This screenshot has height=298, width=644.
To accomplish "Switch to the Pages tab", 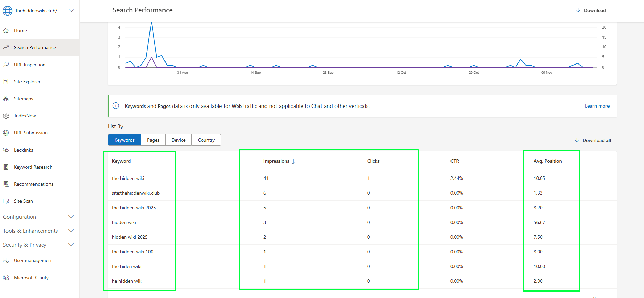I will pyautogui.click(x=153, y=140).
